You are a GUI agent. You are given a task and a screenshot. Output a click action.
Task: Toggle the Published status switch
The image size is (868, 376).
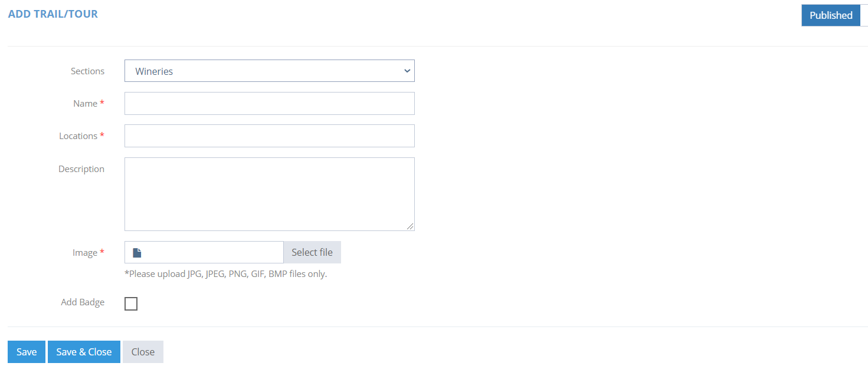tap(834, 15)
